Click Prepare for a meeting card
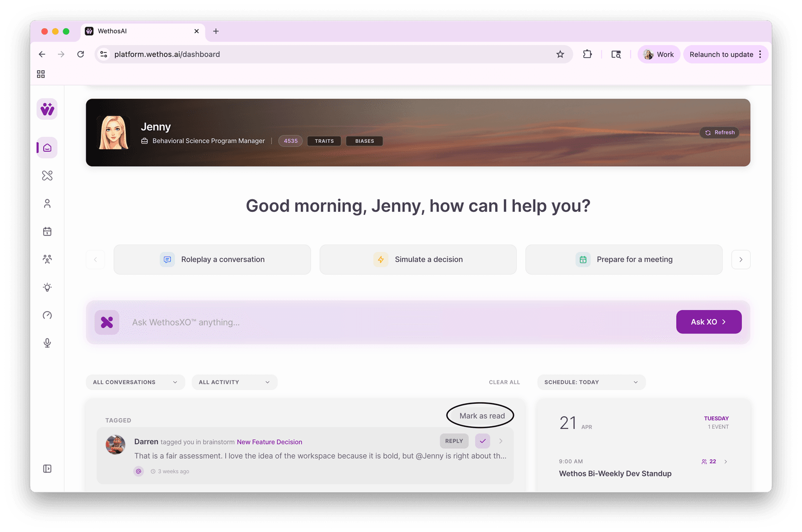Image resolution: width=802 pixels, height=532 pixels. click(624, 259)
